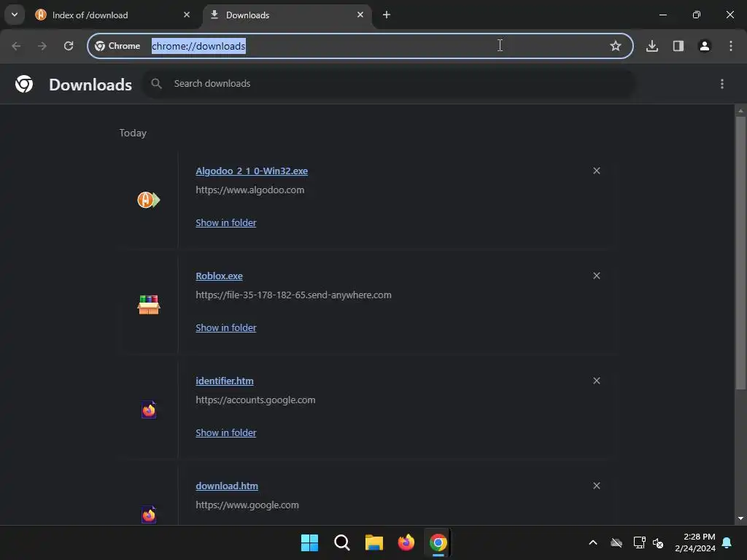Open the identifier.htm file link

[x=225, y=381]
